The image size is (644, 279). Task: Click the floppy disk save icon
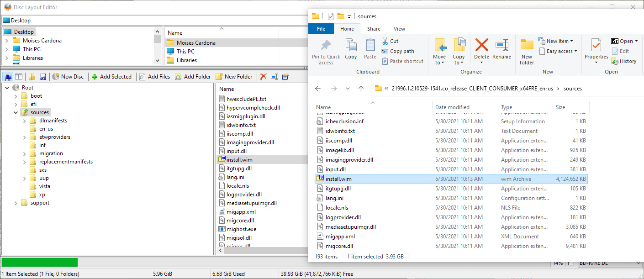(43, 77)
